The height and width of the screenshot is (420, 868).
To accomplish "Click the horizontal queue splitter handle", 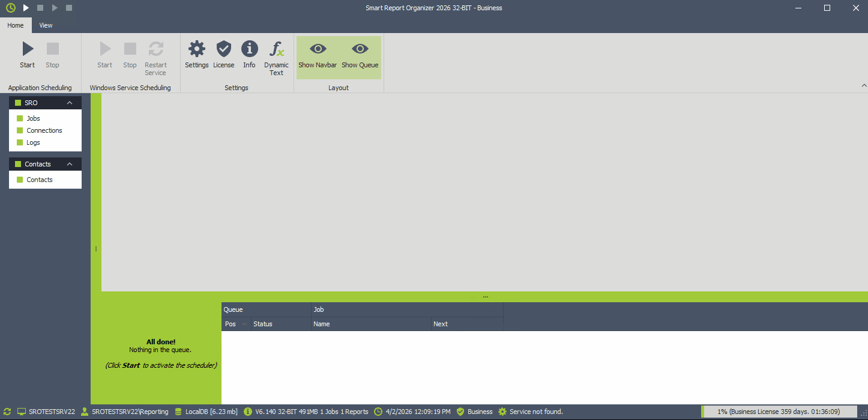I will pyautogui.click(x=485, y=297).
